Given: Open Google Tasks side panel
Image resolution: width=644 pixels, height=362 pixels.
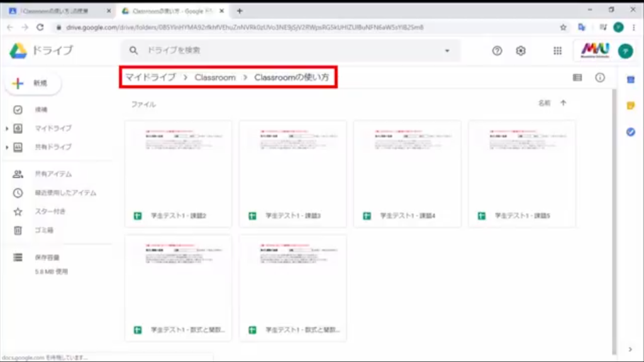Looking at the screenshot, I should pos(631,132).
